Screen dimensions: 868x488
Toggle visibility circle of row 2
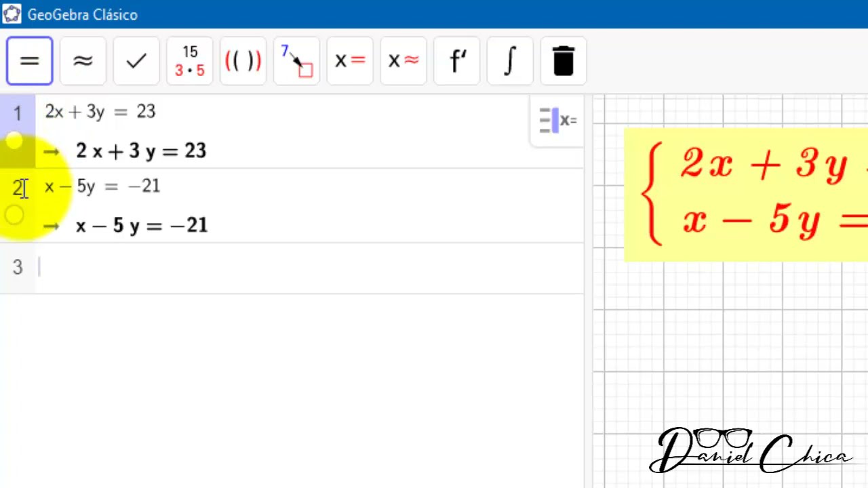click(14, 216)
